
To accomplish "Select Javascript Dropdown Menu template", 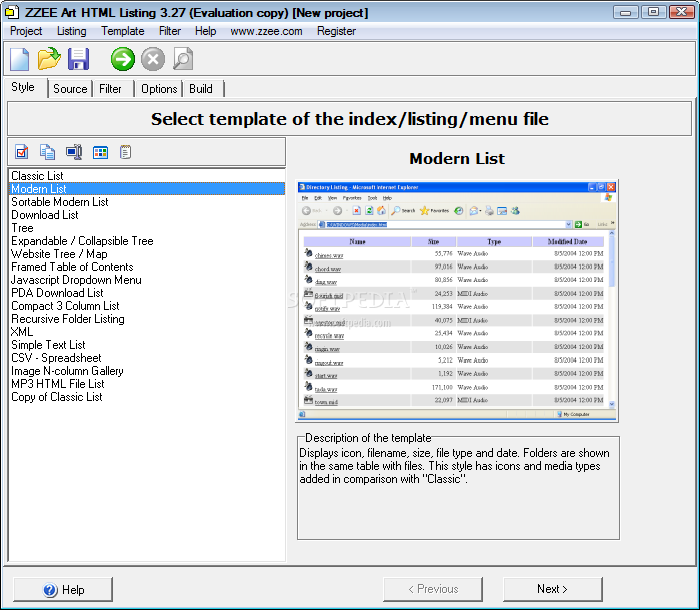I will [x=147, y=280].
